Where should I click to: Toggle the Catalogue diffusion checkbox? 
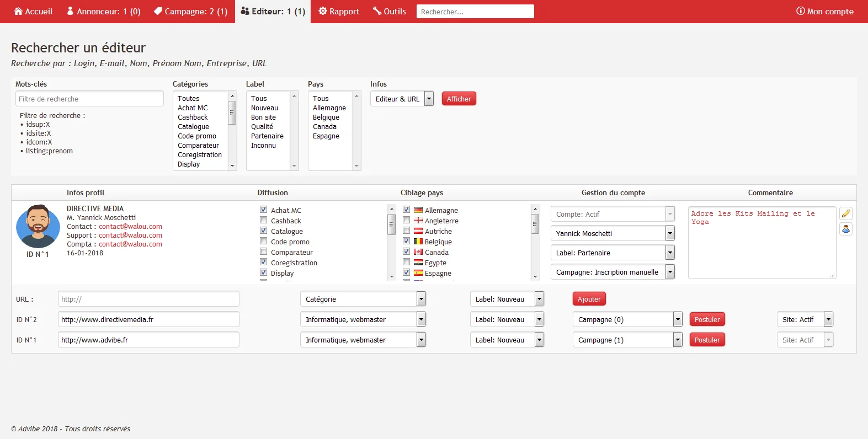click(264, 231)
